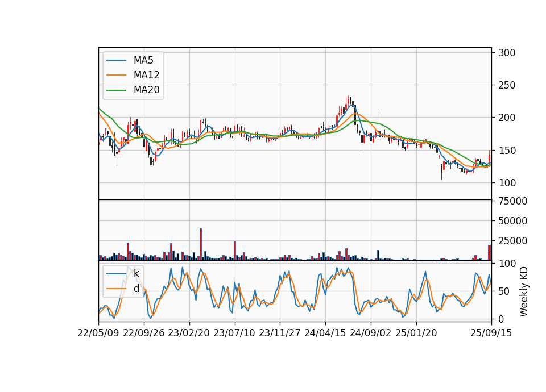Click the 24/09/02 date label
Image resolution: width=546 pixels, height=392 pixels.
370,333
